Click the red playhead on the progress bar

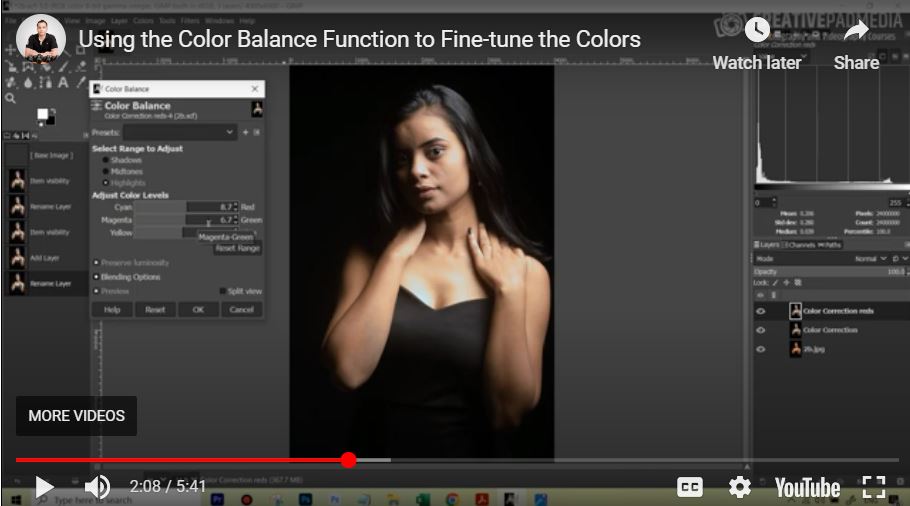(348, 460)
